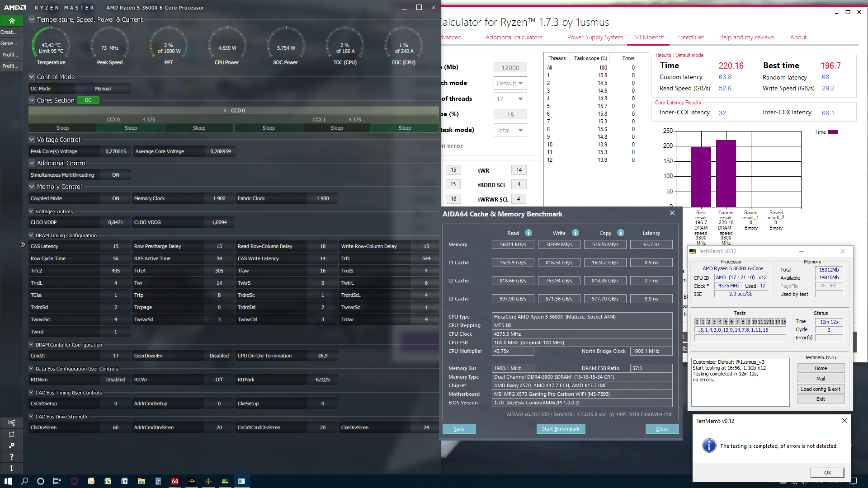Open the Power Supply System tab
This screenshot has height=488, width=868.
595,37
